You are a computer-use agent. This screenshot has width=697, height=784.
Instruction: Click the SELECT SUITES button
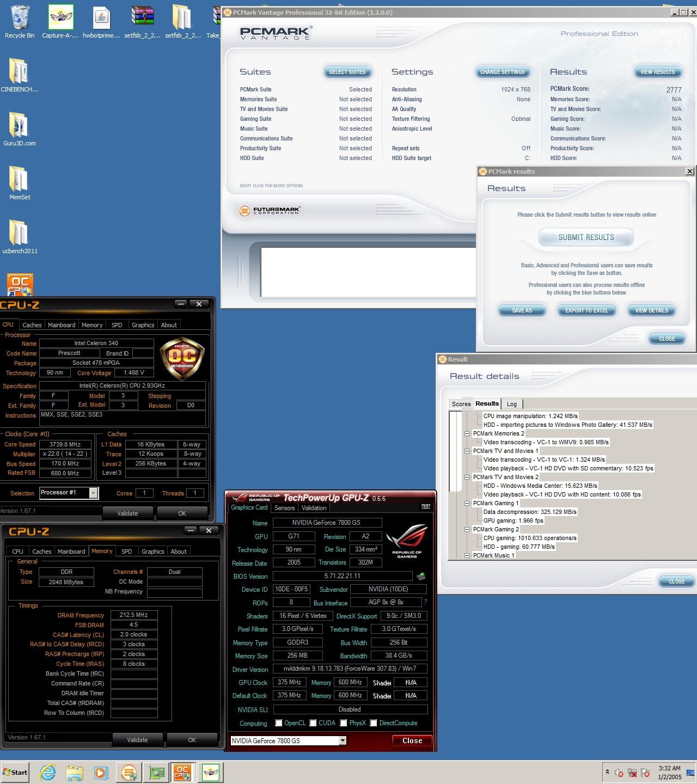pyautogui.click(x=347, y=72)
